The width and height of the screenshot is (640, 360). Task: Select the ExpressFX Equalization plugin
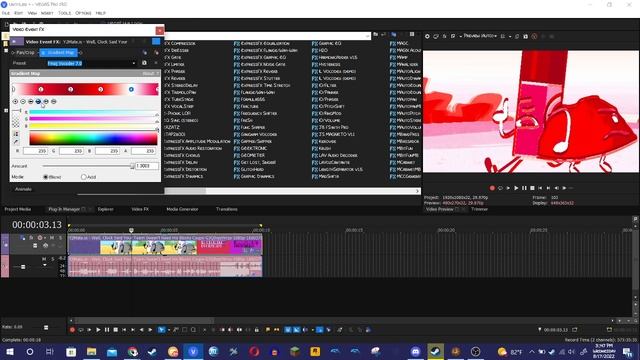[262, 43]
